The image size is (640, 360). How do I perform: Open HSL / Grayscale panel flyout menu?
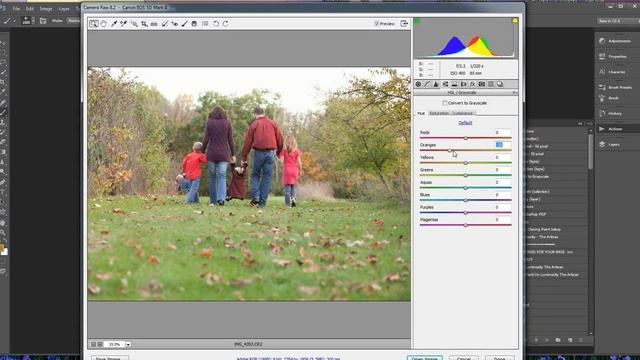tap(515, 93)
